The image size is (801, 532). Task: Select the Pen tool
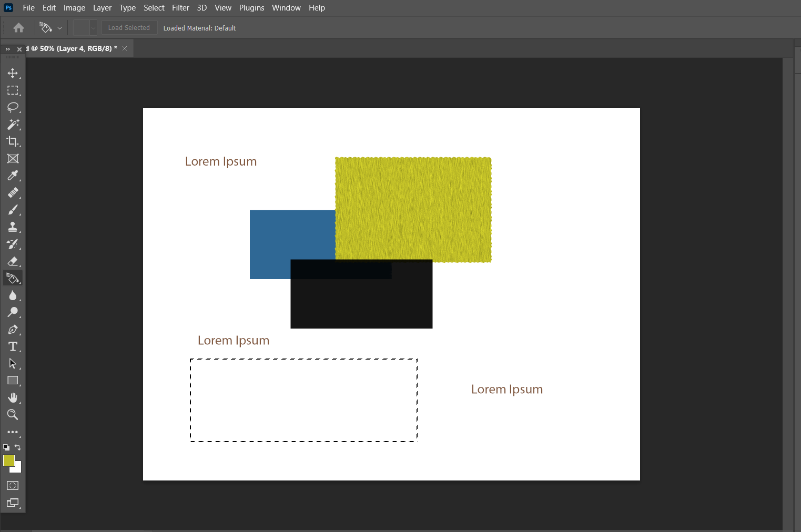[13, 330]
